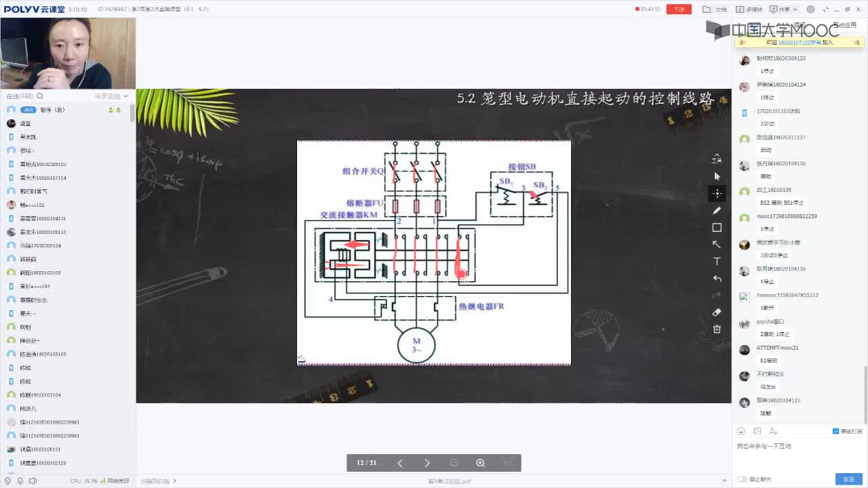This screenshot has height=488, width=868.
Task: Clear annotations with the trash icon
Action: (x=717, y=329)
